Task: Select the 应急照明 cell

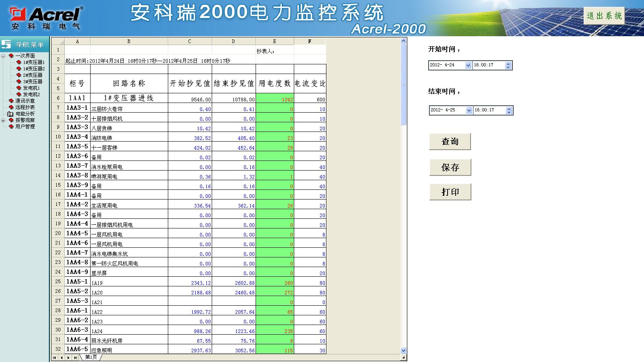Action: click(x=129, y=349)
